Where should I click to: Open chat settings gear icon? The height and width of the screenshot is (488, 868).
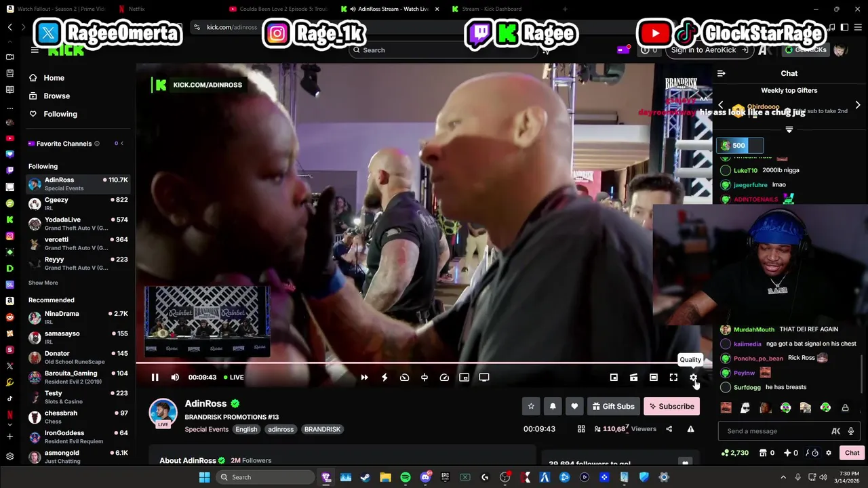(x=828, y=453)
